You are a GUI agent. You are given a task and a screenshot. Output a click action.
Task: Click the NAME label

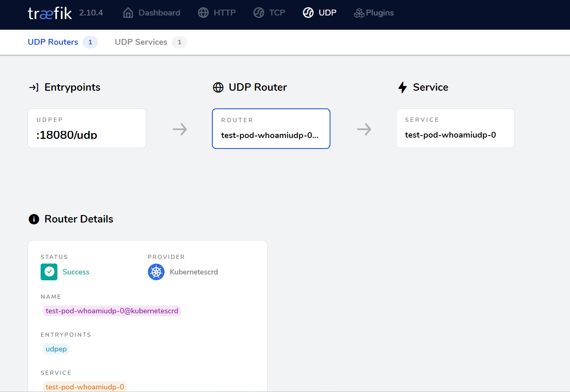click(51, 297)
